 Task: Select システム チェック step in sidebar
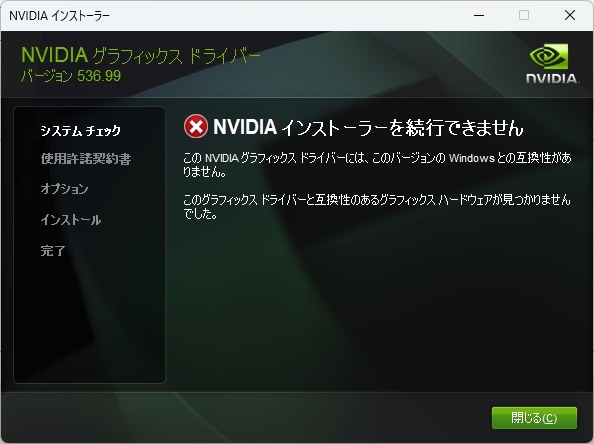click(81, 130)
